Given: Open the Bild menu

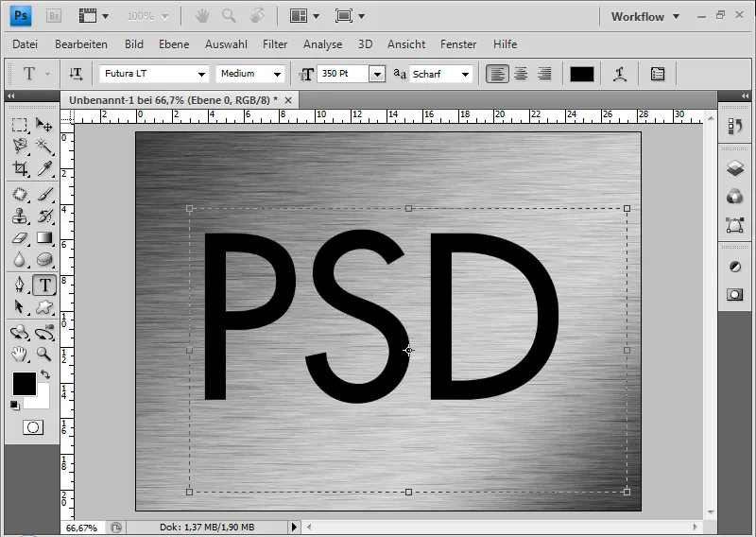Looking at the screenshot, I should pyautogui.click(x=133, y=43).
